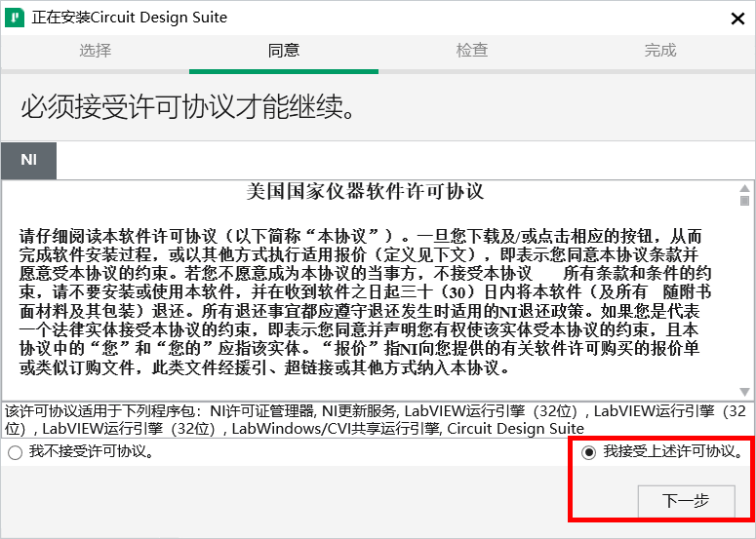
Task: Close the Circuit Design Suite installer window
Action: (x=737, y=19)
